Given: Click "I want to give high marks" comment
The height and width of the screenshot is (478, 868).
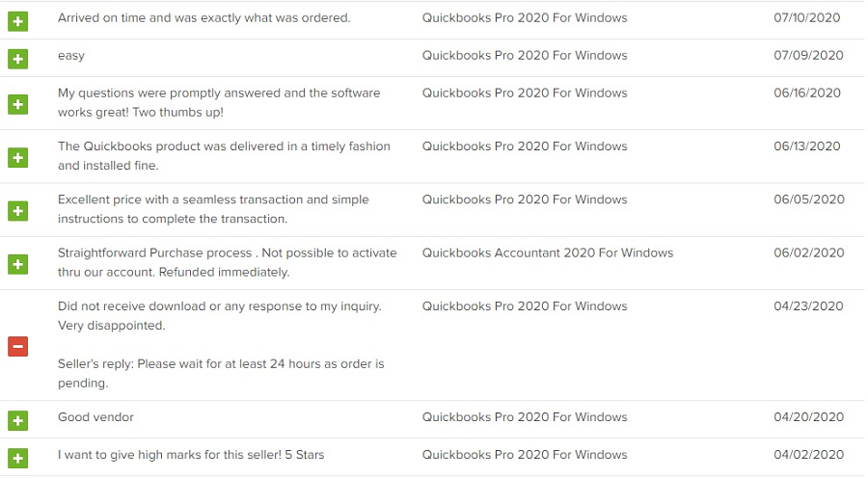Looking at the screenshot, I should click(191, 455).
